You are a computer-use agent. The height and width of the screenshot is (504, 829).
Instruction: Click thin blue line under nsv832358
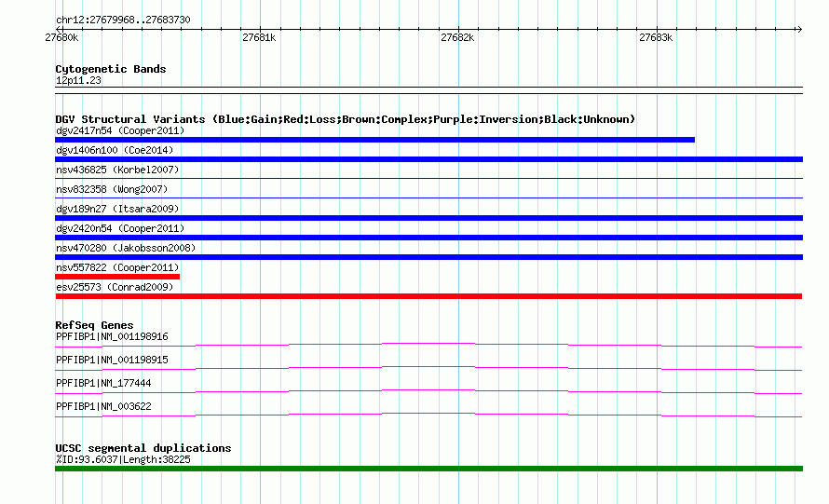pyautogui.click(x=428, y=198)
